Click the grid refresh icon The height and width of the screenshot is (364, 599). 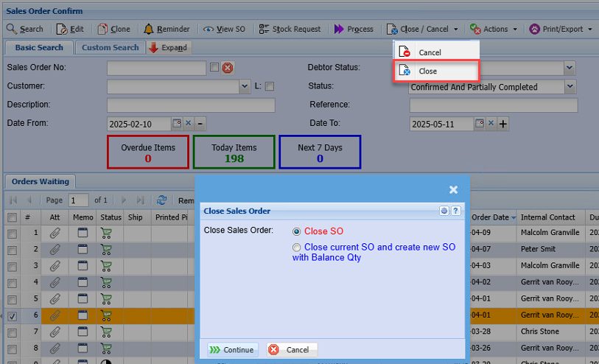tap(161, 200)
